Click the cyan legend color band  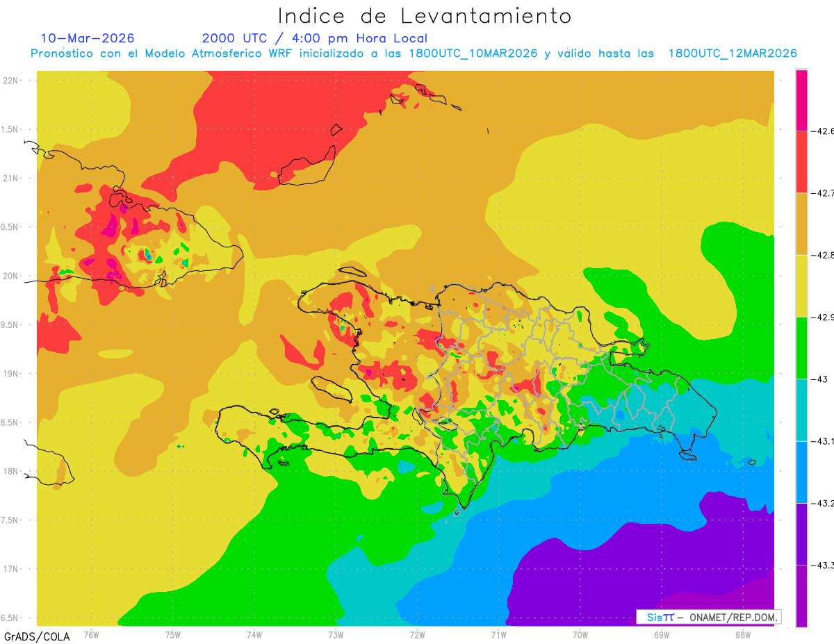click(x=801, y=410)
